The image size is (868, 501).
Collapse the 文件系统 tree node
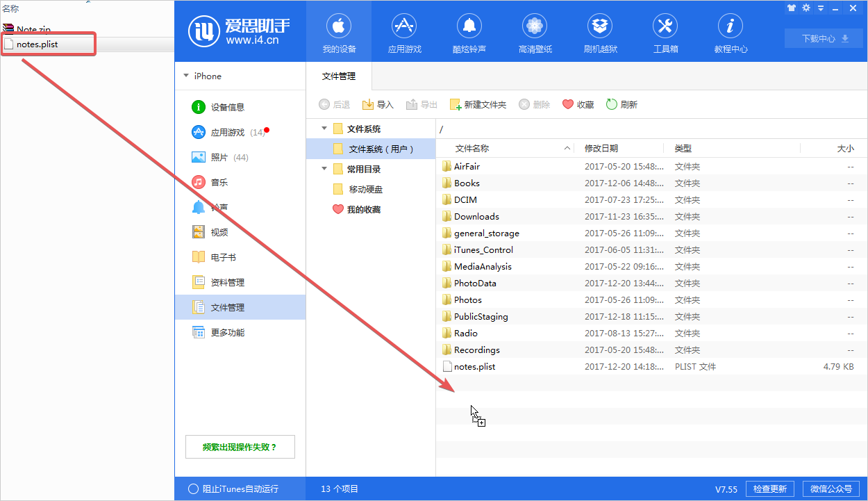(323, 129)
